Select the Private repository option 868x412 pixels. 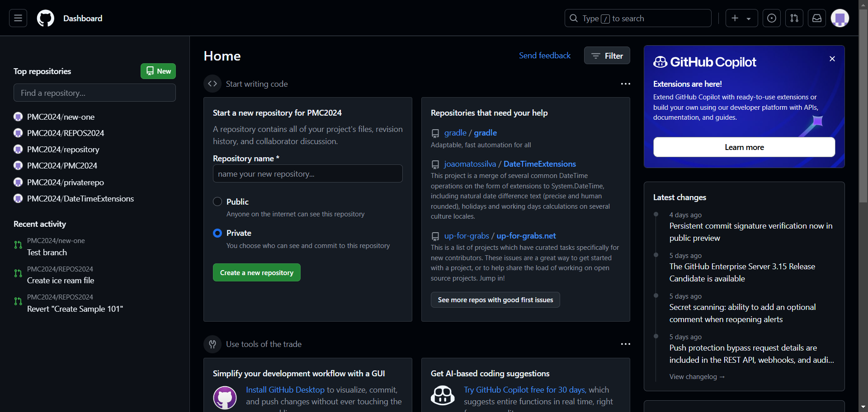(217, 233)
